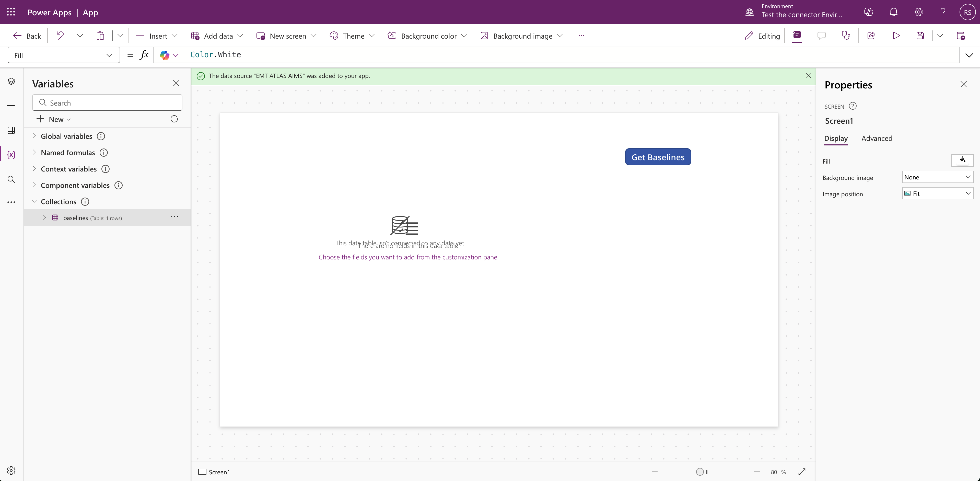Preview the app with play icon
Screen dimensions: 980x481
pos(896,36)
